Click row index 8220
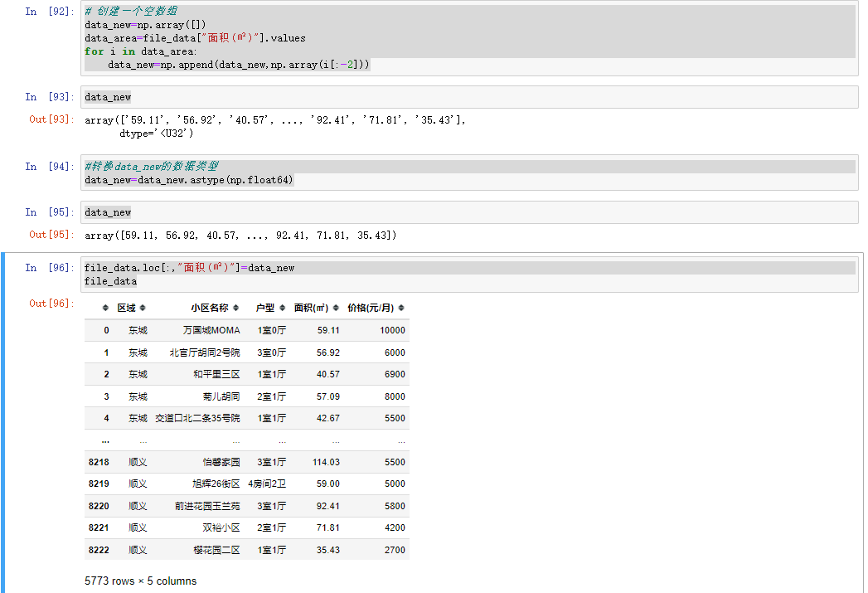This screenshot has width=868, height=593. [x=99, y=506]
